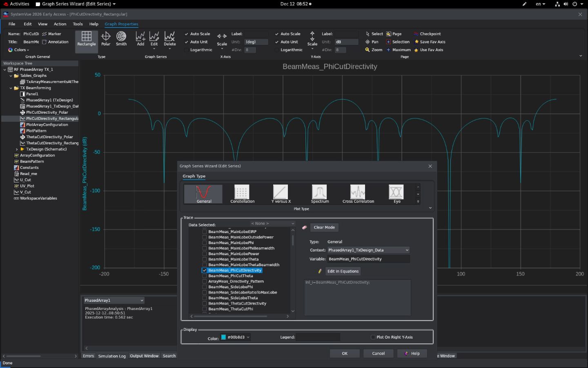This screenshot has height=368, width=588.
Task: Choose Cross Correlation plot type
Action: (x=358, y=194)
